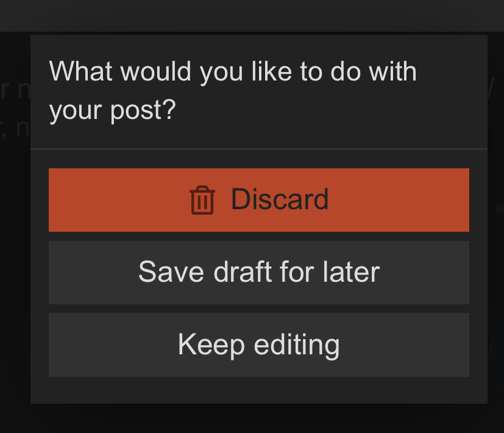The image size is (504, 433).
Task: Return to editing the post
Action: (258, 345)
